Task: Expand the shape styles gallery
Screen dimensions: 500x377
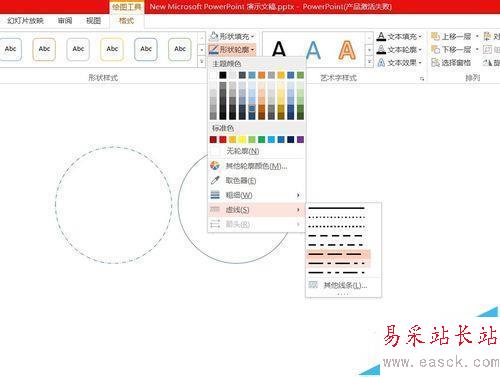Action: pos(201,62)
